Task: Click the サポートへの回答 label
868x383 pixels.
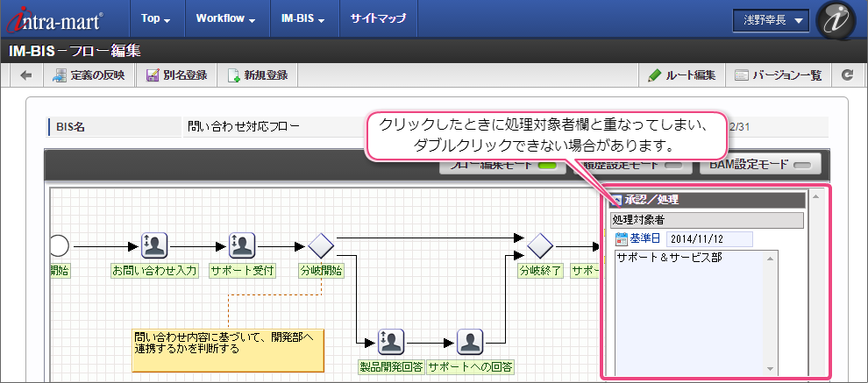Action: tap(471, 367)
